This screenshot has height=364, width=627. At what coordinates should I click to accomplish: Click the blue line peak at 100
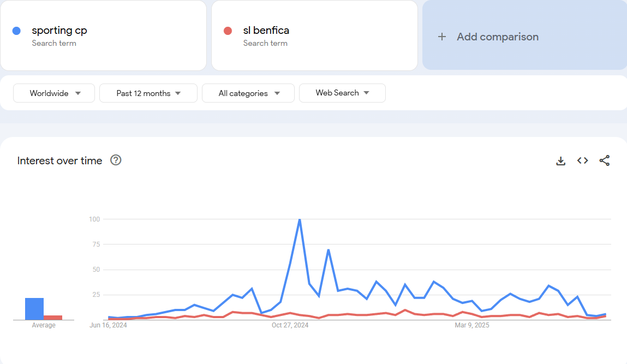pos(300,220)
